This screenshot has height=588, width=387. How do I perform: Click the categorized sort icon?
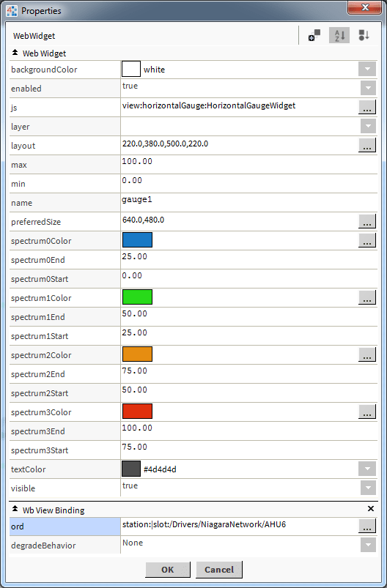(364, 36)
